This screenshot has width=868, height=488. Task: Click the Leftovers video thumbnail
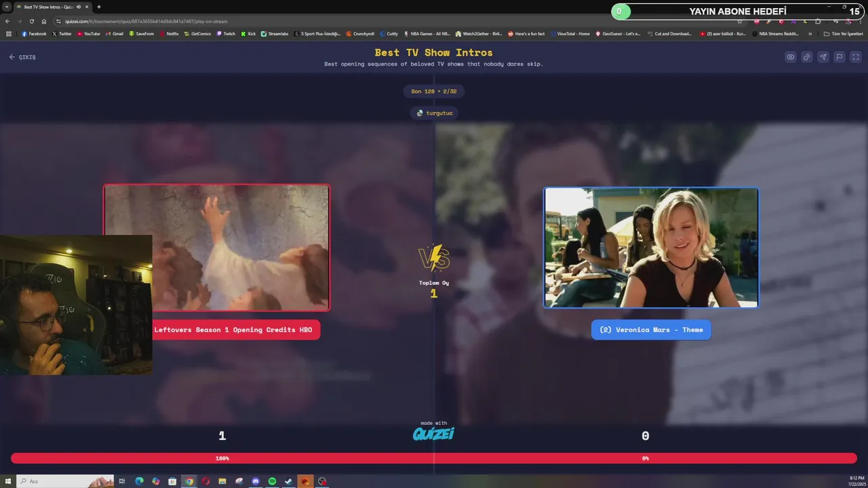[216, 248]
